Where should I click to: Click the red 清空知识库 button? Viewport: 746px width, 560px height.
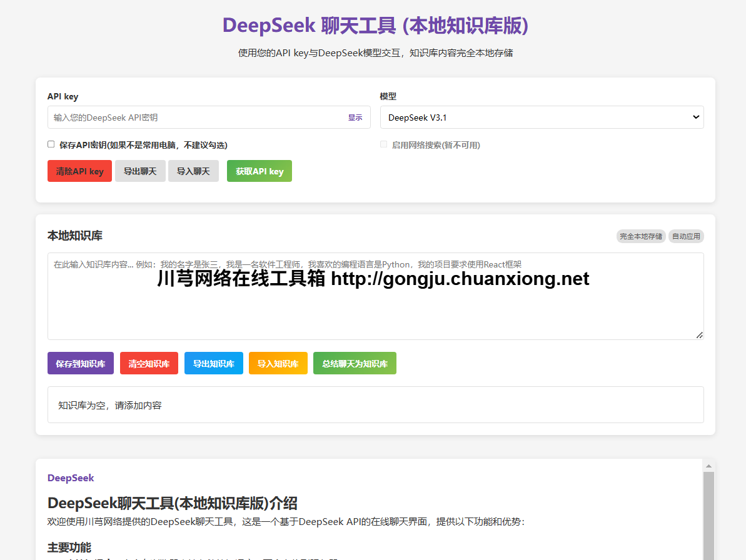149,363
